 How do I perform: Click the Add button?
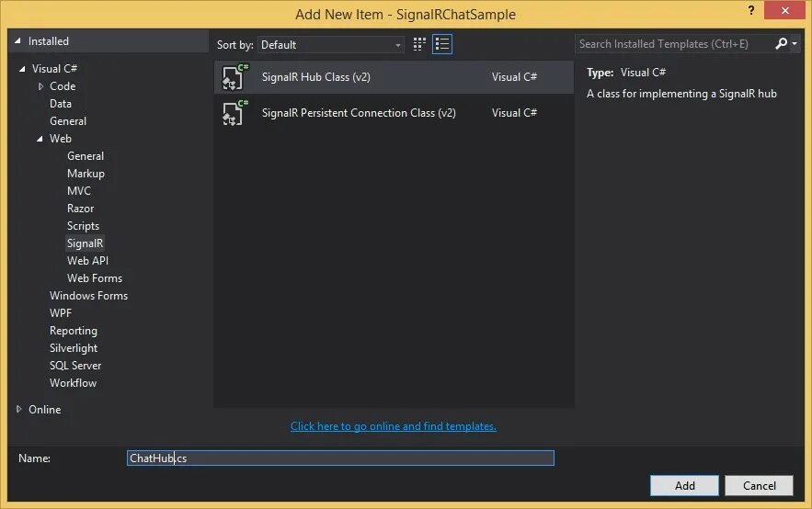click(684, 486)
